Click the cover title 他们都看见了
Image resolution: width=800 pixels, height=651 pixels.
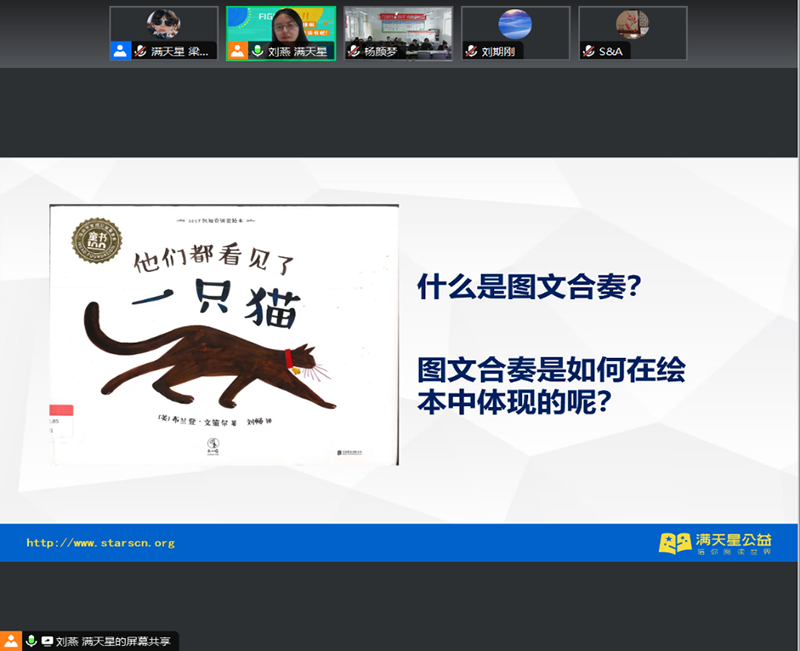(214, 258)
